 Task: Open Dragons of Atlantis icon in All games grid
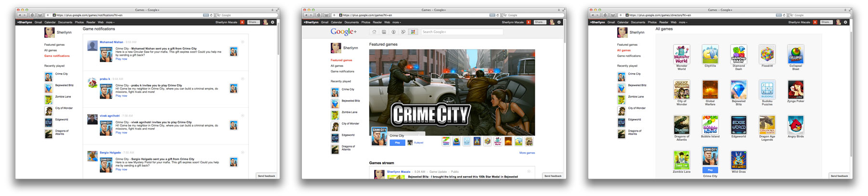(x=681, y=125)
